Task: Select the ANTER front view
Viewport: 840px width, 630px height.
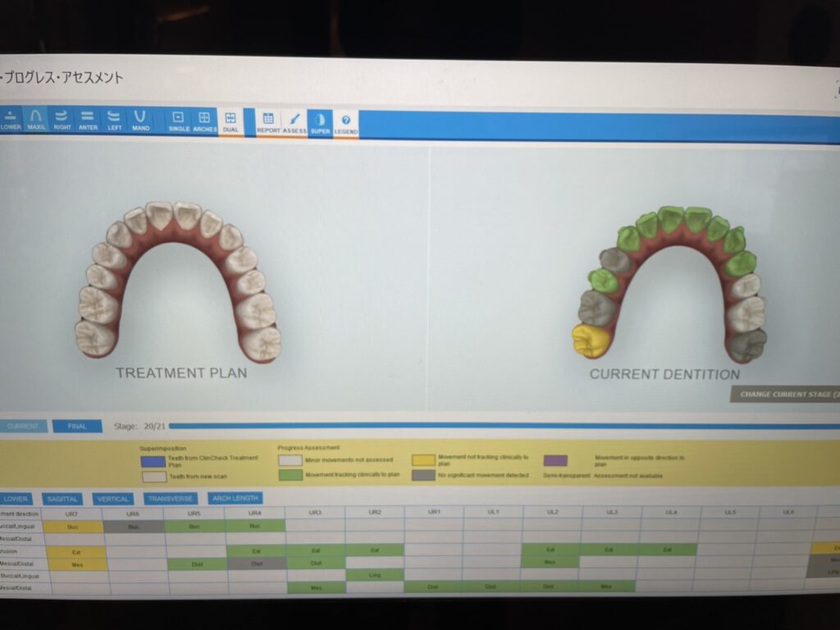Action: tap(88, 120)
